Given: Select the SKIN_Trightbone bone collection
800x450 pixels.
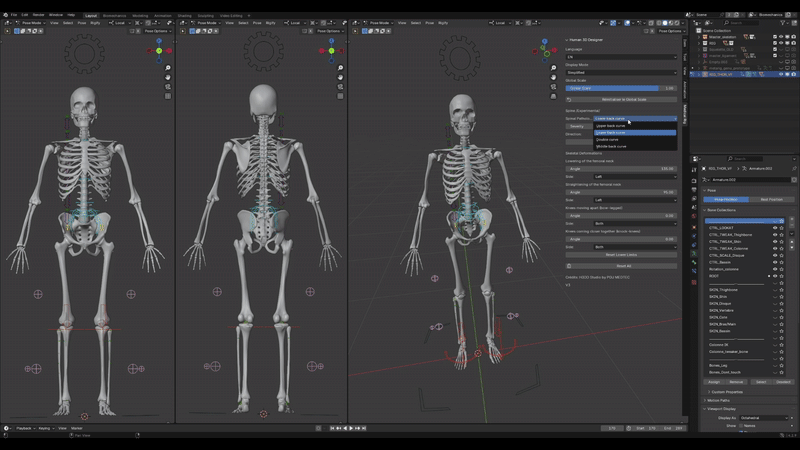Looking at the screenshot, I should [725, 290].
